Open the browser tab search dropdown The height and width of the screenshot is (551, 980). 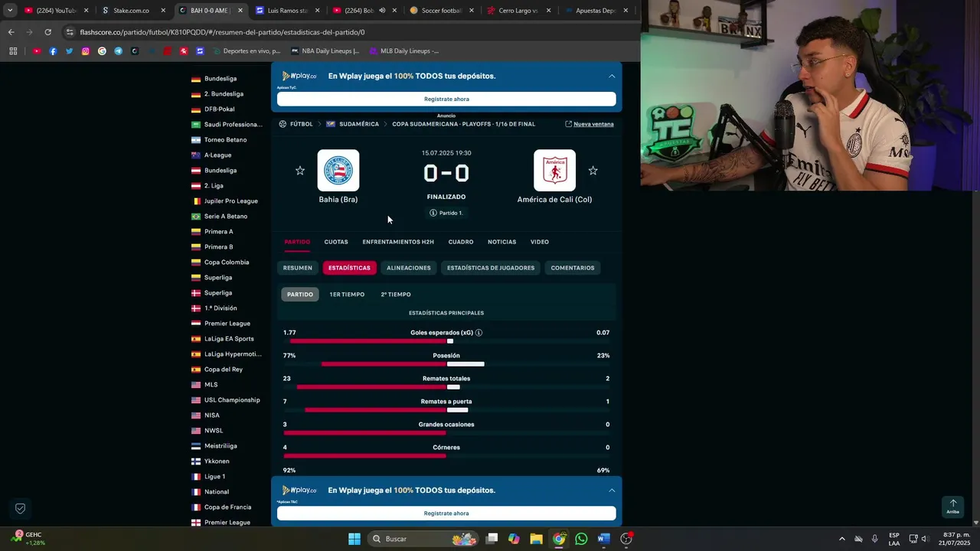pos(10,11)
